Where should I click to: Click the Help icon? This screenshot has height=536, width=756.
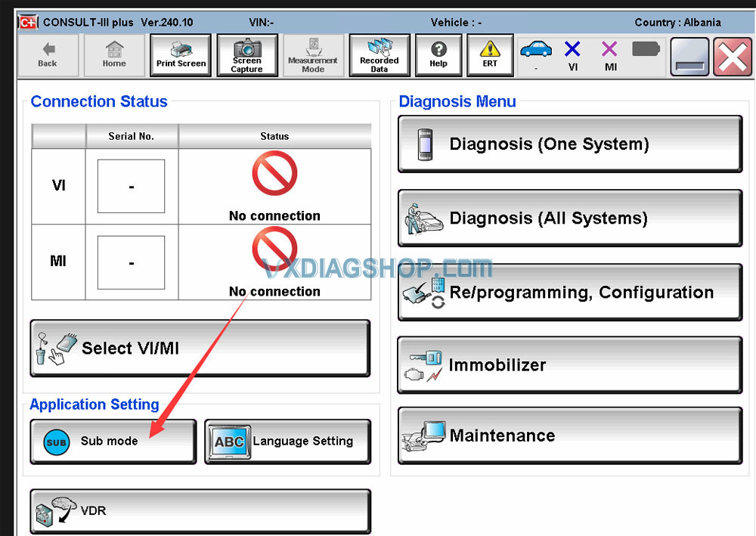click(438, 55)
